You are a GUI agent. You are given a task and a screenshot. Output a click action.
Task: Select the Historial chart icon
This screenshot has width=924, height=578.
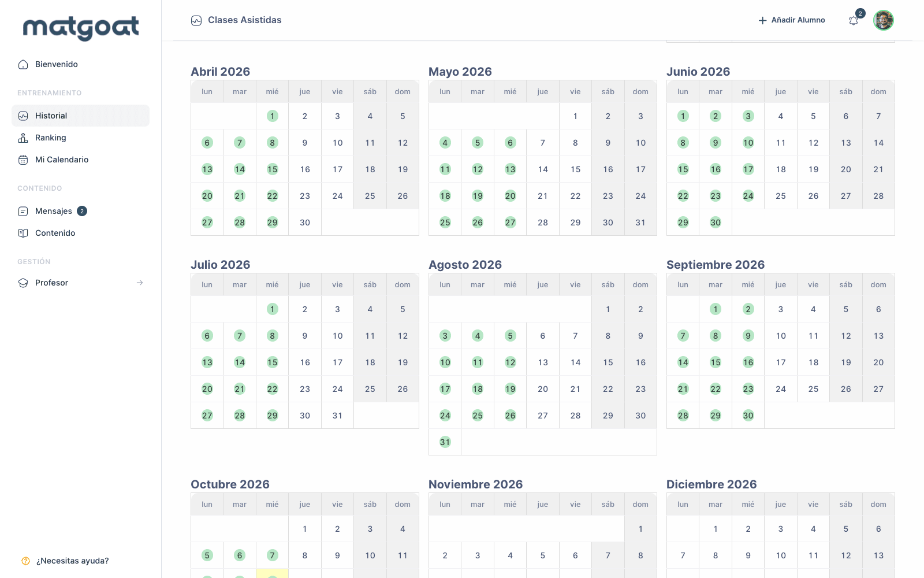tap(23, 116)
